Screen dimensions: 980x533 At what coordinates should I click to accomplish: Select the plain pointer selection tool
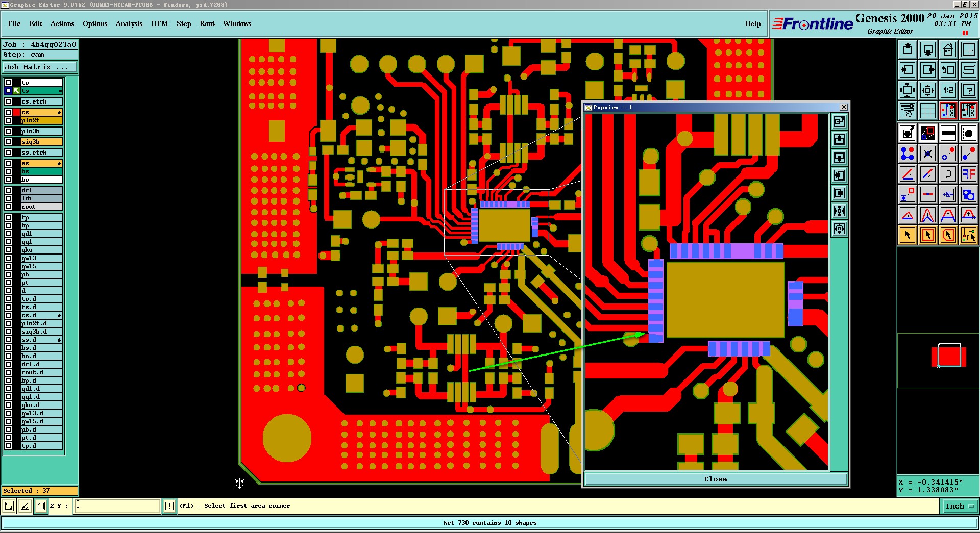(908, 235)
